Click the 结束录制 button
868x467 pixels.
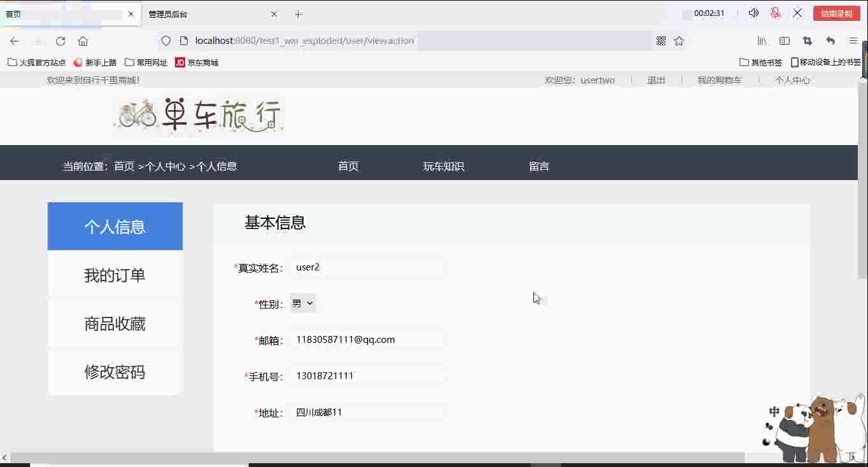[x=836, y=13]
